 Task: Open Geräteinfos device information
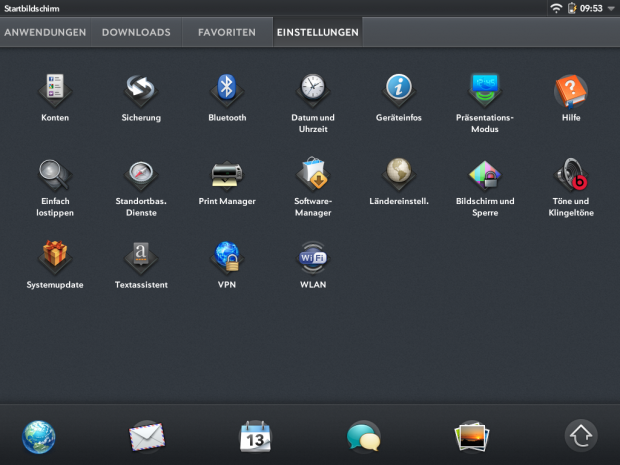[x=398, y=90]
